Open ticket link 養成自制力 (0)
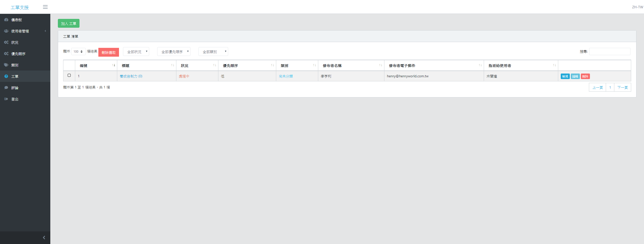This screenshot has width=644, height=244. (x=131, y=76)
